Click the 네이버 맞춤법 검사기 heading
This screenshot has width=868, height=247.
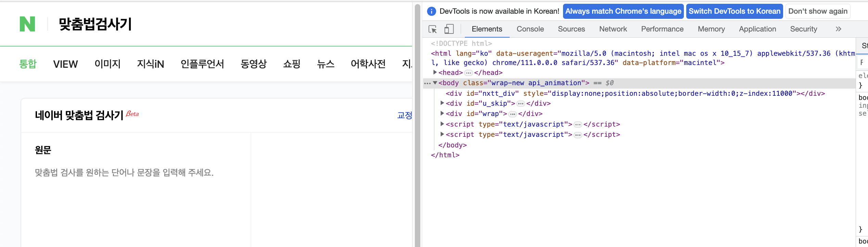79,115
